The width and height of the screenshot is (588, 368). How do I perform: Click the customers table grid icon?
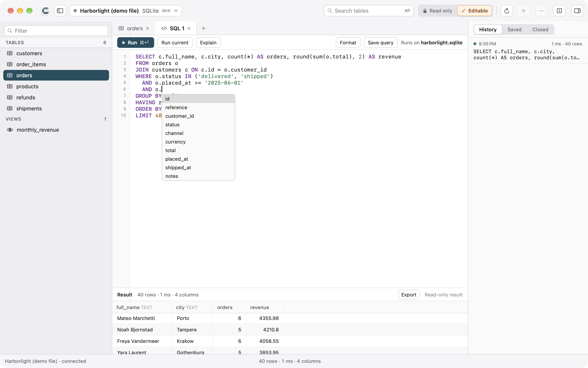[10, 53]
